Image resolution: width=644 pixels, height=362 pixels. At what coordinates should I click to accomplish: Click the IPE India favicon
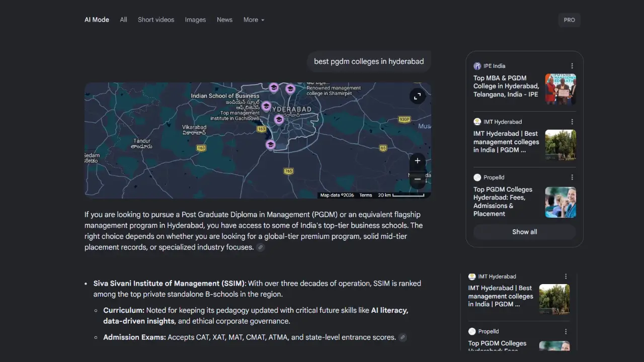pos(477,66)
